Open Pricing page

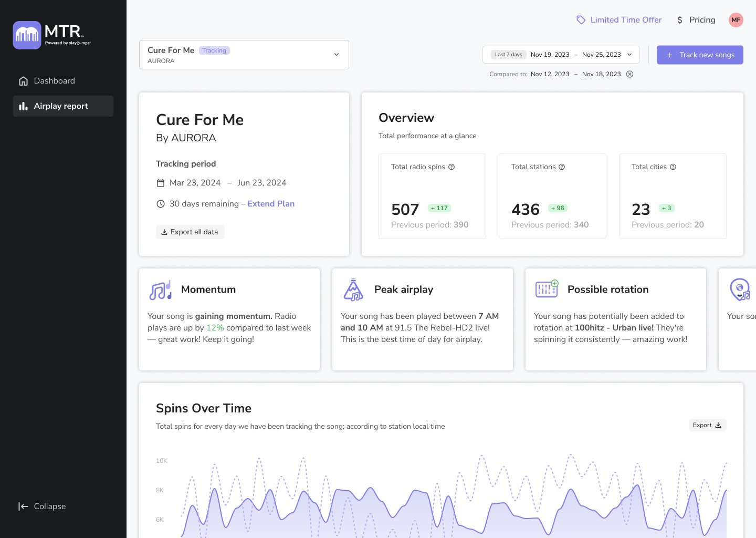tap(696, 20)
